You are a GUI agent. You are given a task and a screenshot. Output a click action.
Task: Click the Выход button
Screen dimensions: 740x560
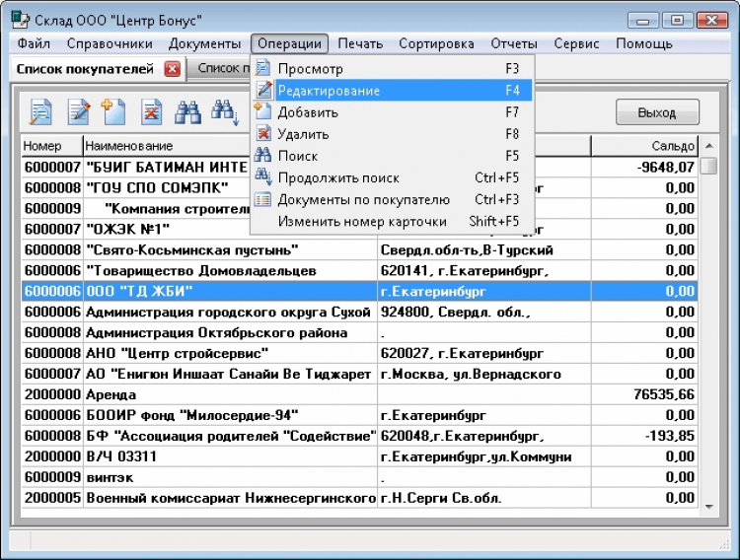657,112
